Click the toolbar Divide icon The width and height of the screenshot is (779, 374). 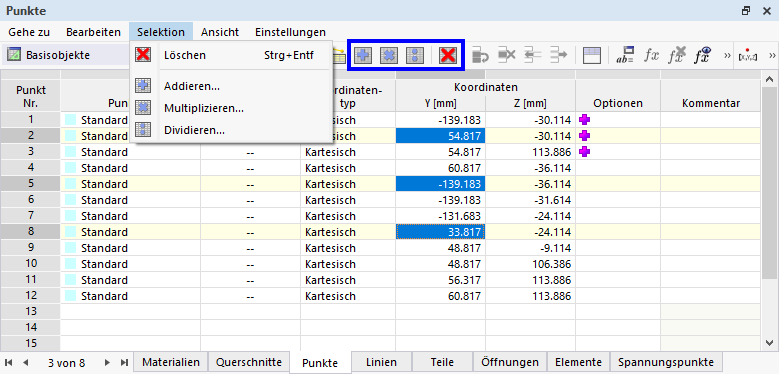coord(414,55)
